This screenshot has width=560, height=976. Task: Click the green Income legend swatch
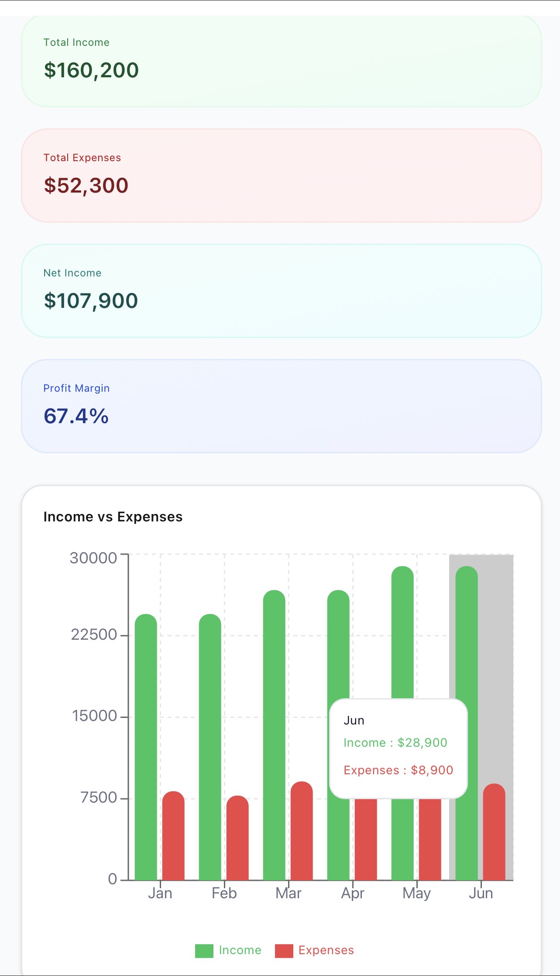[203, 950]
